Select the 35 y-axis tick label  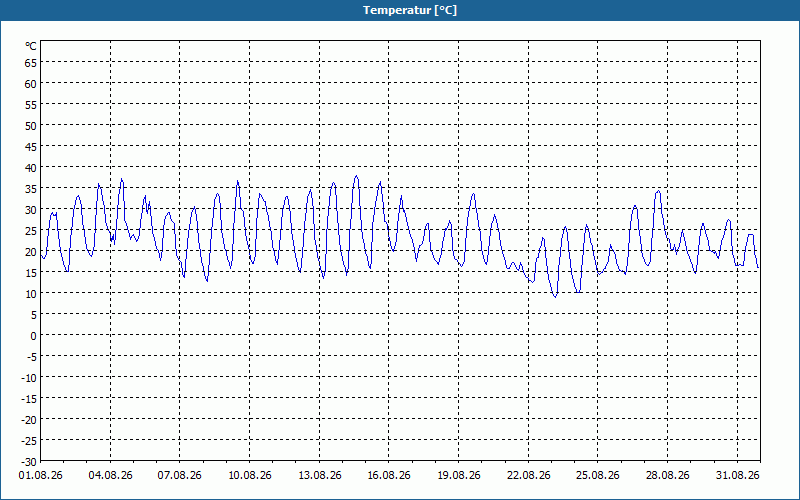click(x=31, y=189)
